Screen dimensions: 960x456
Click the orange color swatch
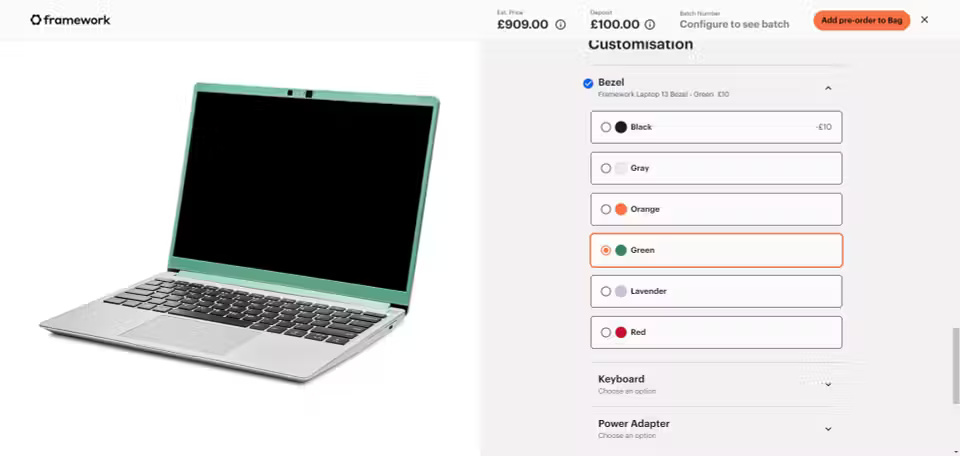tap(621, 209)
